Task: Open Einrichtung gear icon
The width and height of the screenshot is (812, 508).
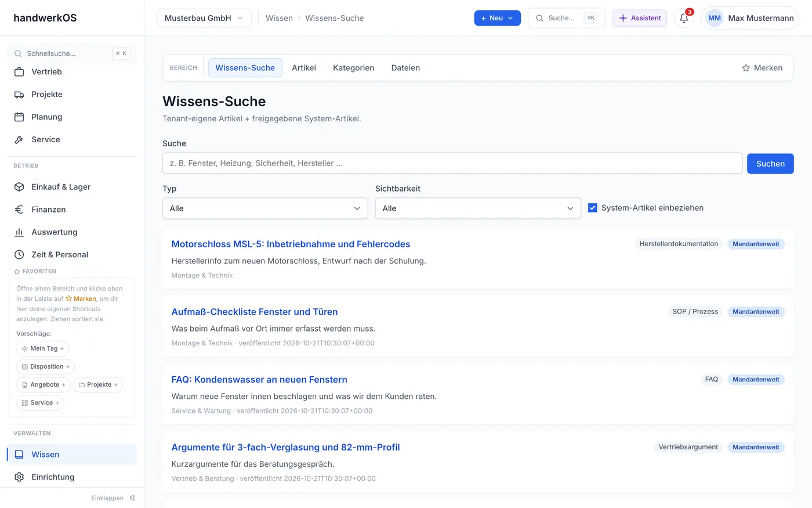Action: click(x=19, y=477)
